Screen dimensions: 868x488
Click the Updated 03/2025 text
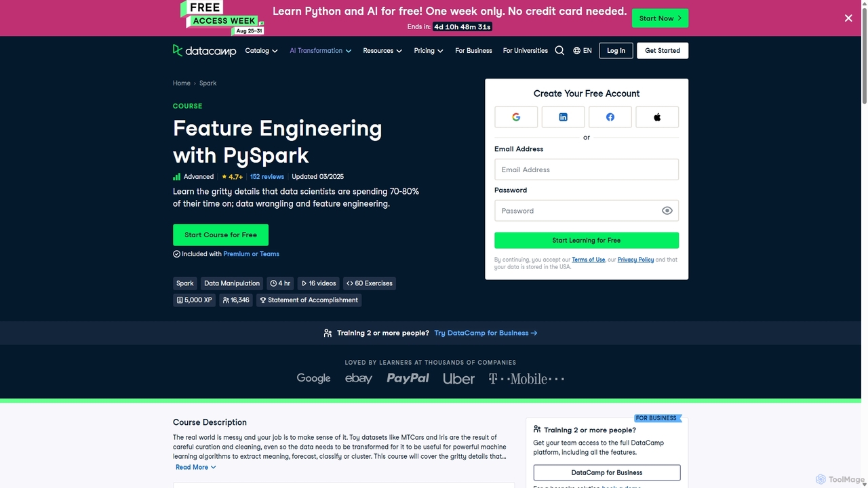click(x=317, y=176)
